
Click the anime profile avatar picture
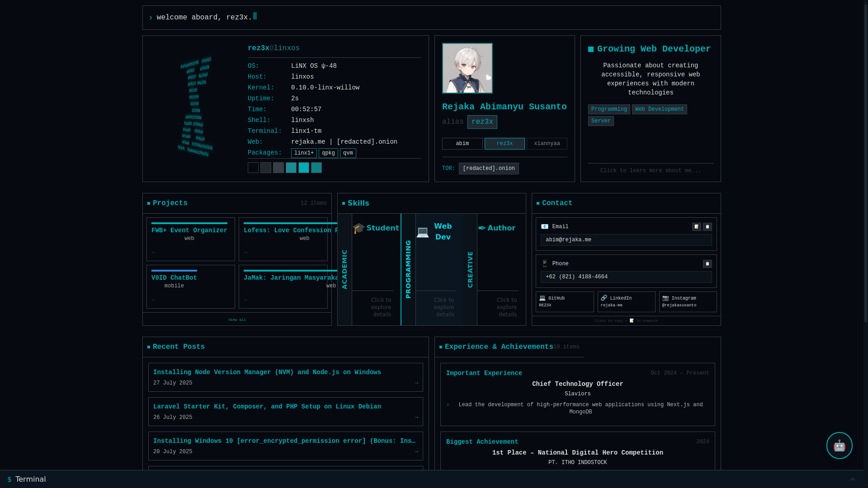(x=467, y=68)
